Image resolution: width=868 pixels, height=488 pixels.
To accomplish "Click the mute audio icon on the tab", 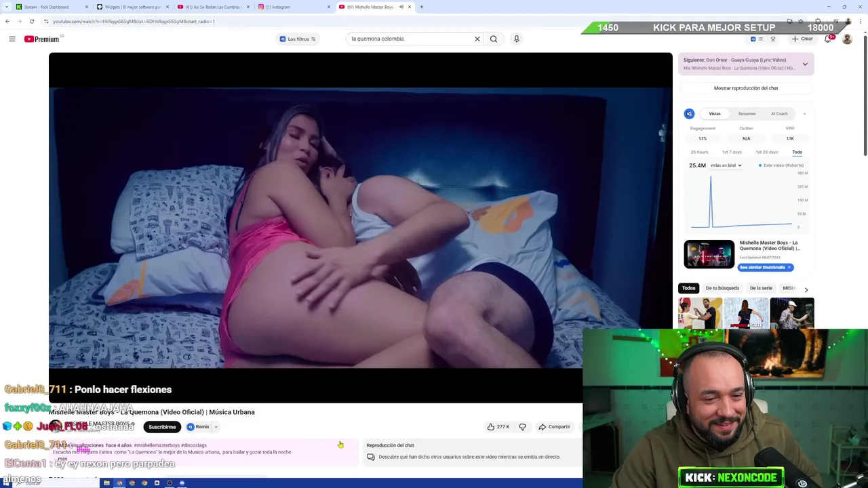I will [401, 7].
